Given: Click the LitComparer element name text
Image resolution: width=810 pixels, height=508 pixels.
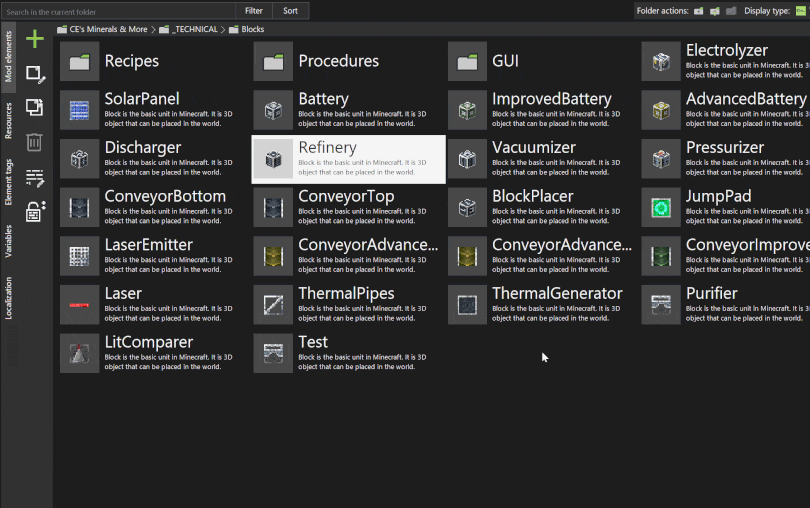Looking at the screenshot, I should pos(149,342).
